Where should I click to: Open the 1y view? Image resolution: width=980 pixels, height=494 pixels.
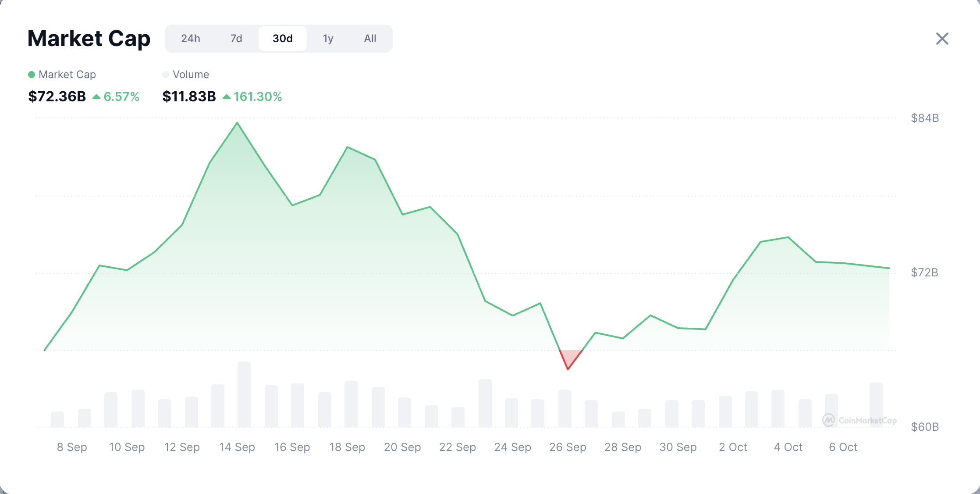328,39
